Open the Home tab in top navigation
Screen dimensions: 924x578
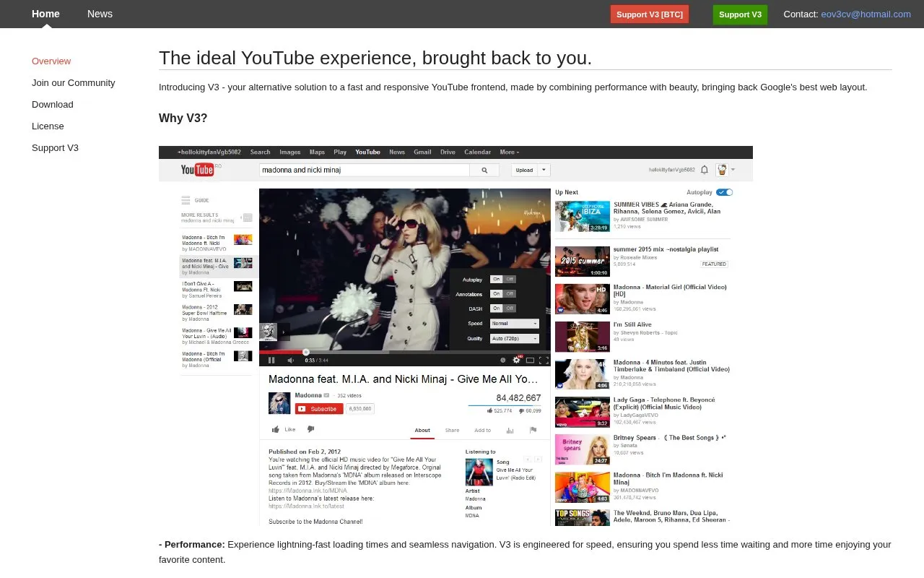tap(45, 14)
